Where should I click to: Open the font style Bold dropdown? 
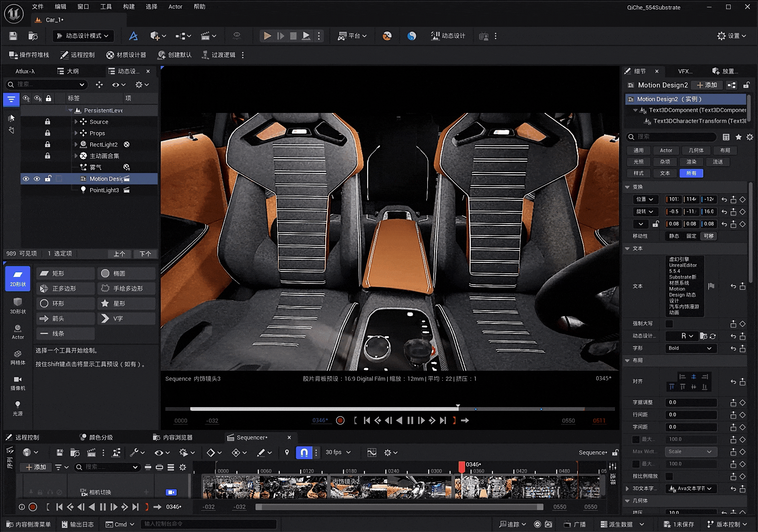691,348
